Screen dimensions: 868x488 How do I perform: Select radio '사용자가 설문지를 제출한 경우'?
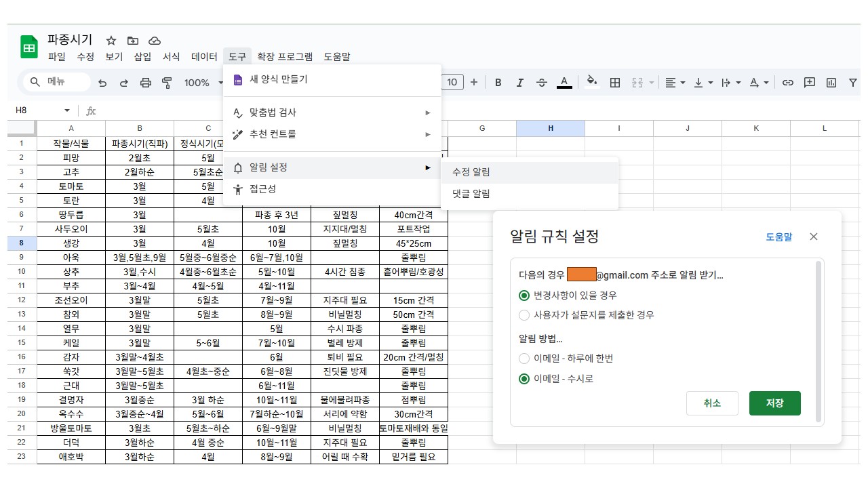(524, 314)
